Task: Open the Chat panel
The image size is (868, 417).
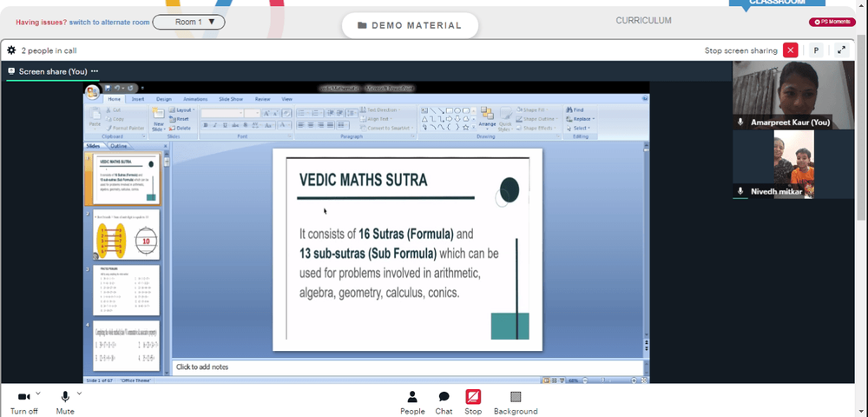Action: point(444,402)
